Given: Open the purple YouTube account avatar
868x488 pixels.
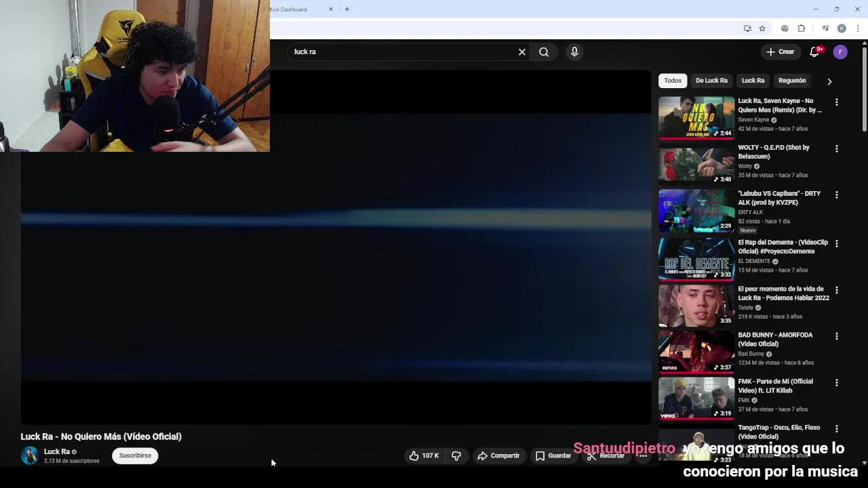Looking at the screenshot, I should click(840, 52).
